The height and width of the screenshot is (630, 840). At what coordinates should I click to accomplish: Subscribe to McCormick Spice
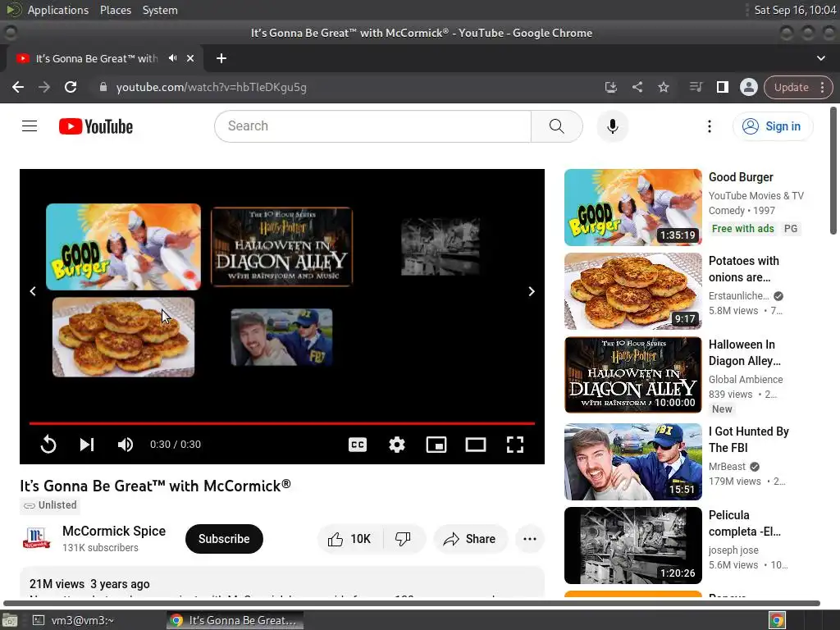[224, 539]
